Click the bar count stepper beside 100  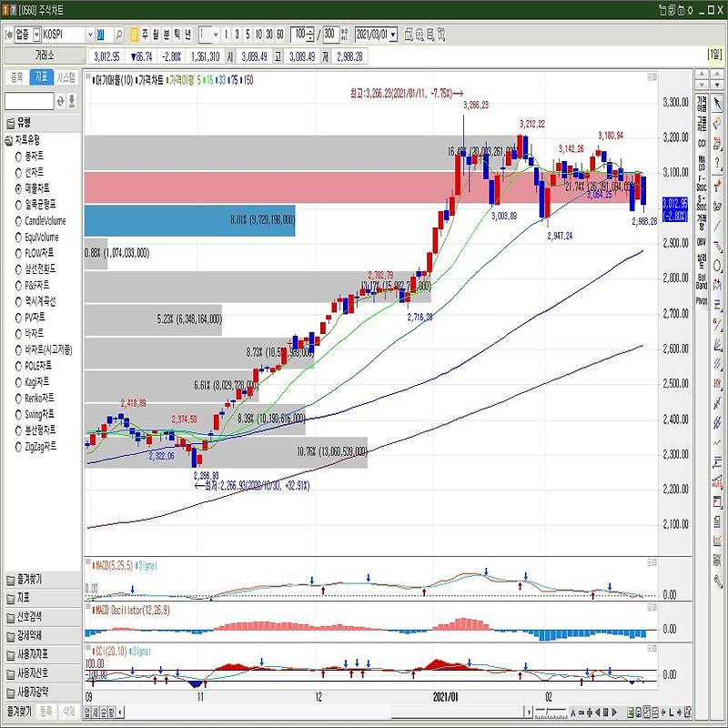(x=310, y=35)
